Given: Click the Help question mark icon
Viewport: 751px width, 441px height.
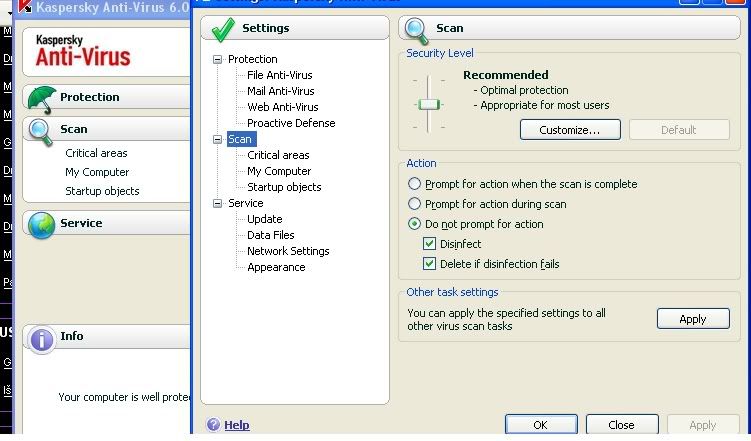Looking at the screenshot, I should 213,424.
